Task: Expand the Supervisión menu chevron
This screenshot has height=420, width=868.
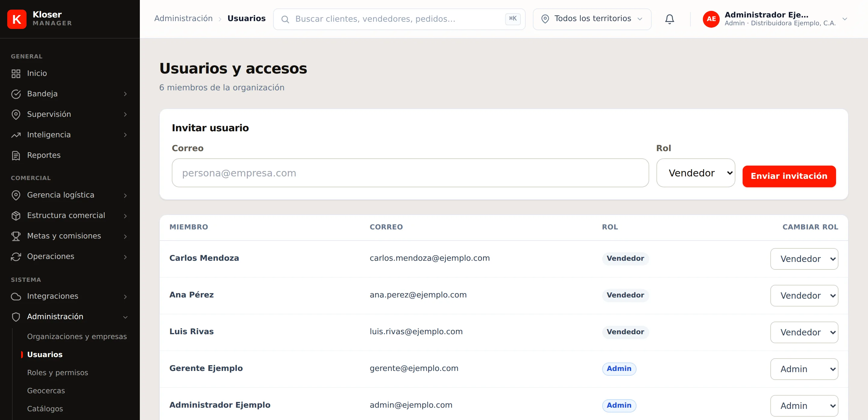Action: tap(125, 114)
